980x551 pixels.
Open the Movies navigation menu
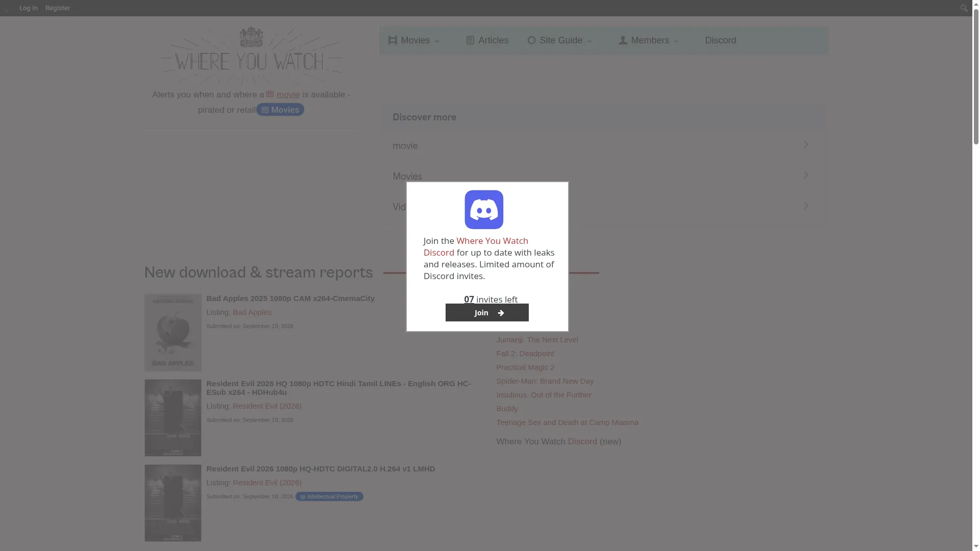coord(414,40)
